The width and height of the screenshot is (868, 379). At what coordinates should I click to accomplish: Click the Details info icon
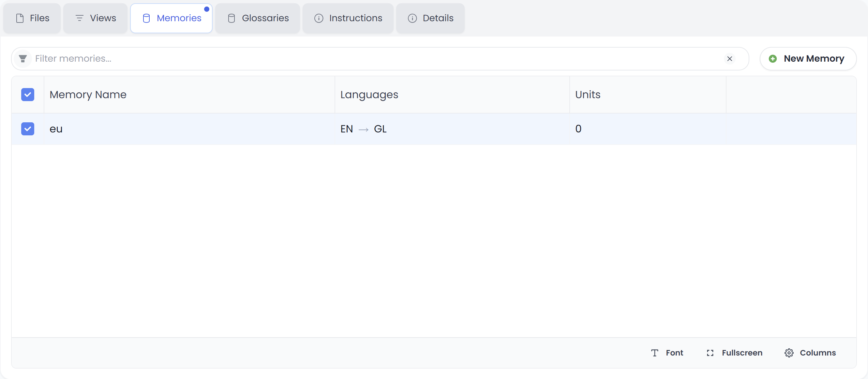coord(412,18)
